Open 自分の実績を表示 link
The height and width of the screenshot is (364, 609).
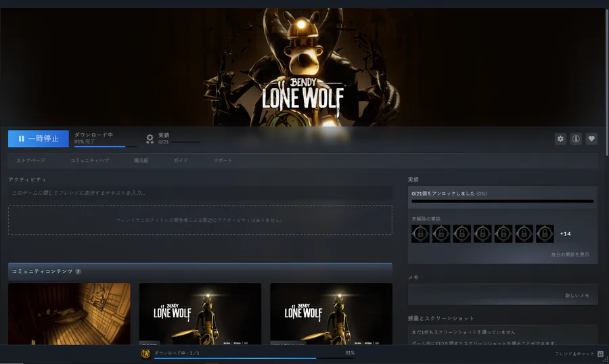coord(570,255)
